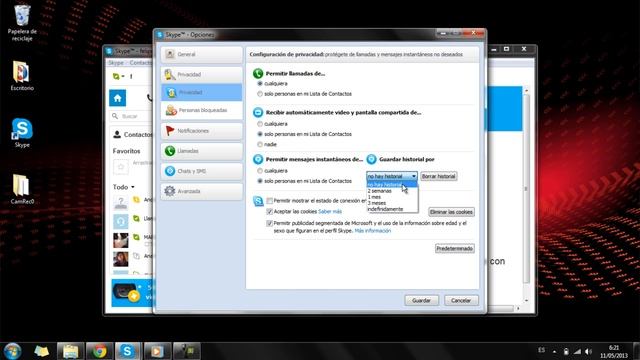Select solo personas under Permitir mensajes instantáneos
The width and height of the screenshot is (640, 360).
click(x=260, y=181)
